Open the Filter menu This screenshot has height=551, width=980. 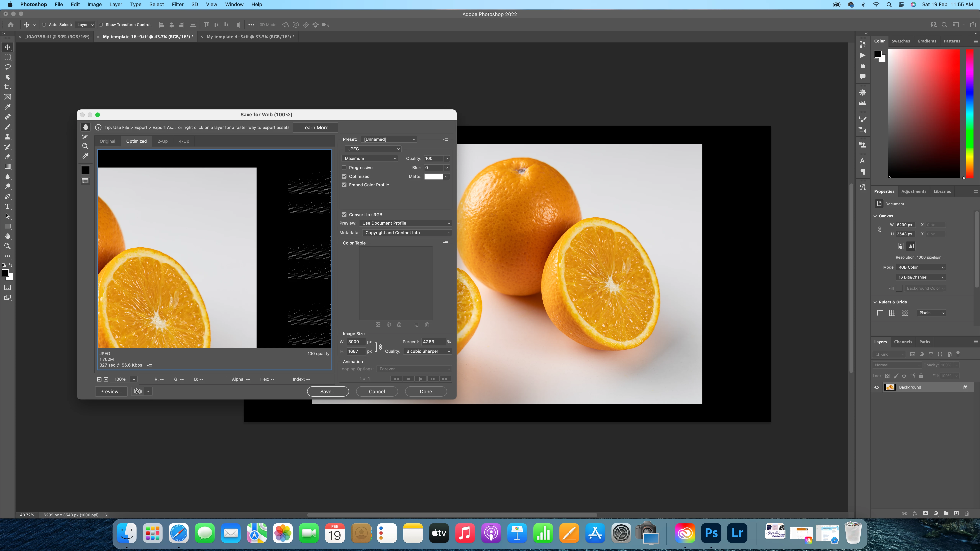[x=178, y=5]
